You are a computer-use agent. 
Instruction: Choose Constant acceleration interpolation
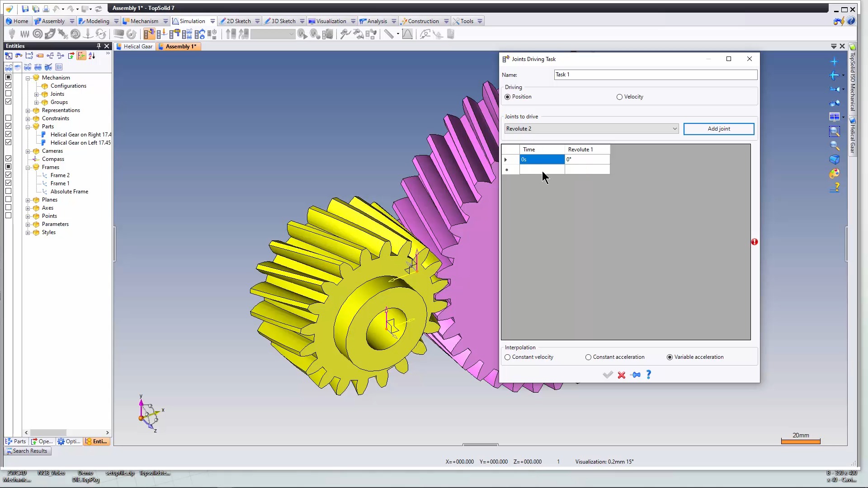click(615, 357)
